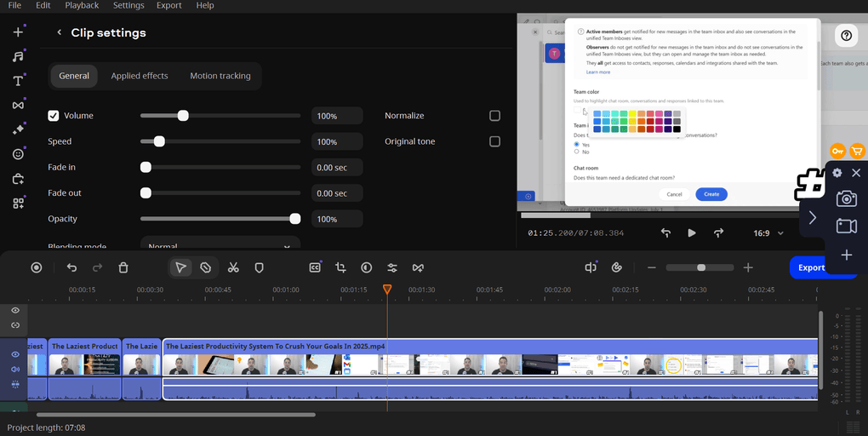This screenshot has width=868, height=436.
Task: Click the Opacity 100% value field
Action: (337, 219)
